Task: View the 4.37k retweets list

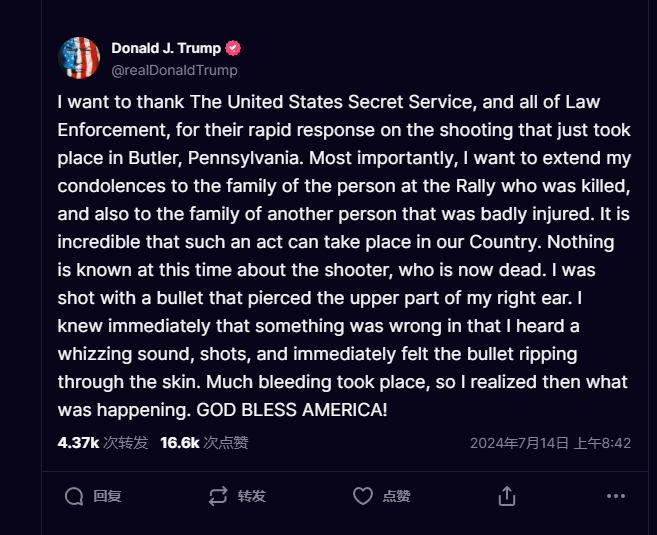Action: (77, 443)
